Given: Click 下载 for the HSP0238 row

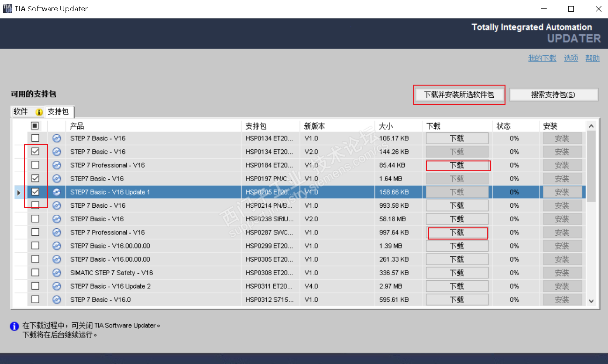Looking at the screenshot, I should tap(457, 219).
